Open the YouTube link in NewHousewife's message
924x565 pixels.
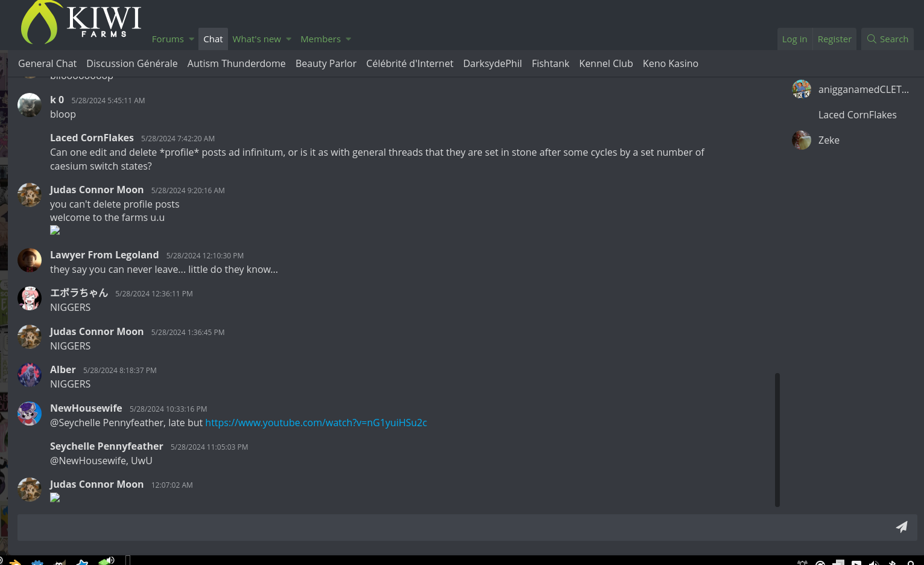coord(316,423)
